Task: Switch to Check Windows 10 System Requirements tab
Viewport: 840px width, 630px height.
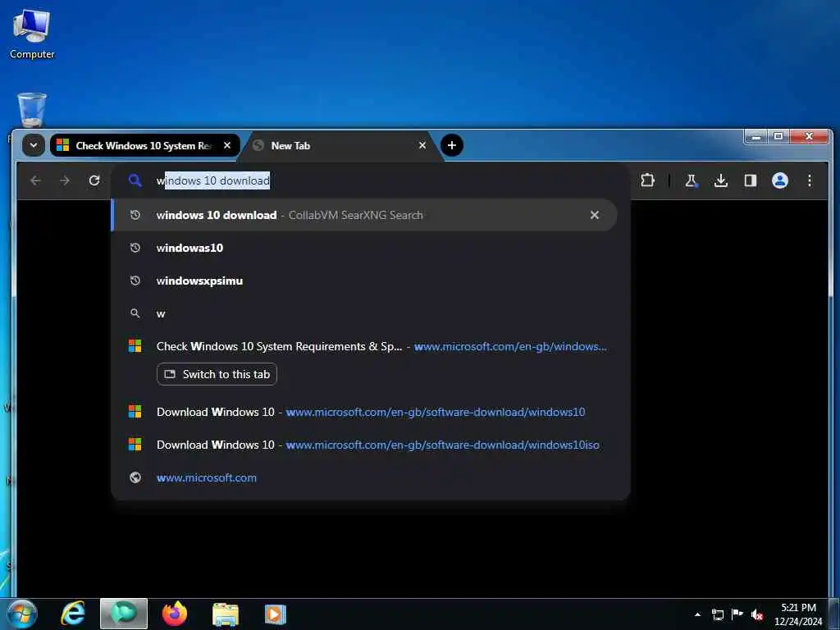Action: click(x=144, y=145)
